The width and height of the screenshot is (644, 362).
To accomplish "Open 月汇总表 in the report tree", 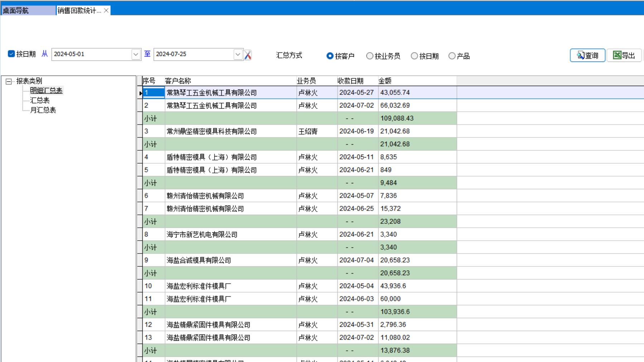I will click(x=43, y=110).
